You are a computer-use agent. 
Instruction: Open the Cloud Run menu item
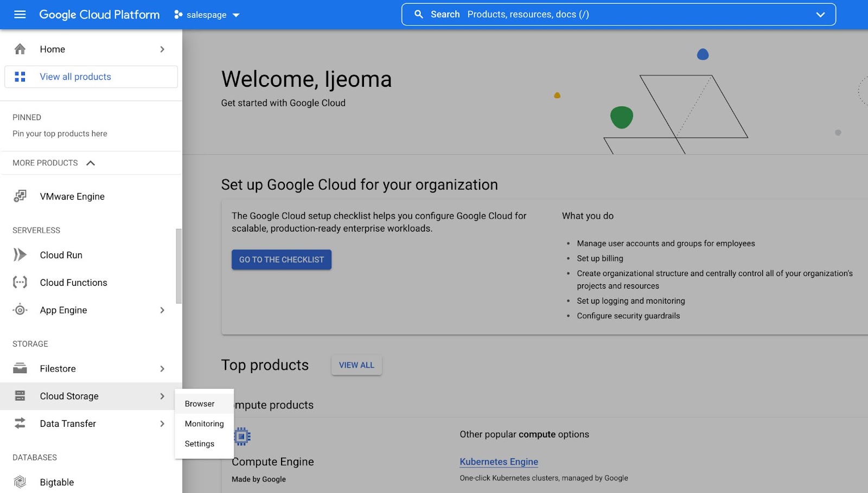pyautogui.click(x=91, y=255)
